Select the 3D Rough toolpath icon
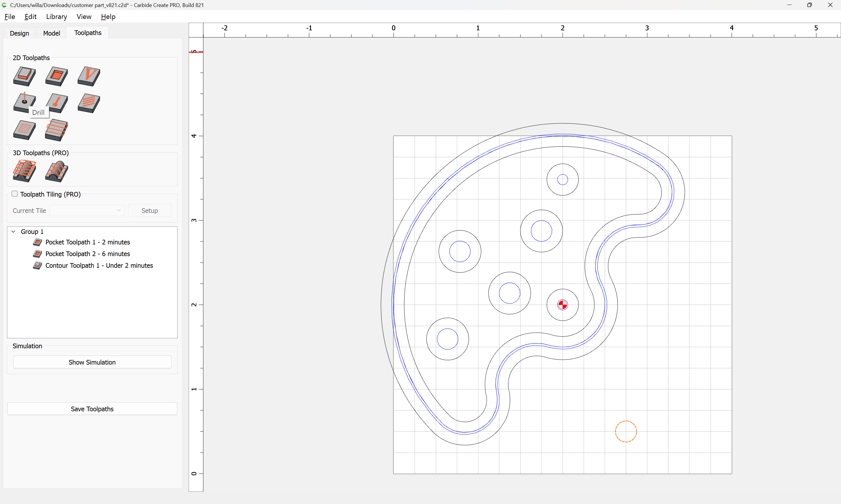This screenshot has width=841, height=504. coord(25,171)
